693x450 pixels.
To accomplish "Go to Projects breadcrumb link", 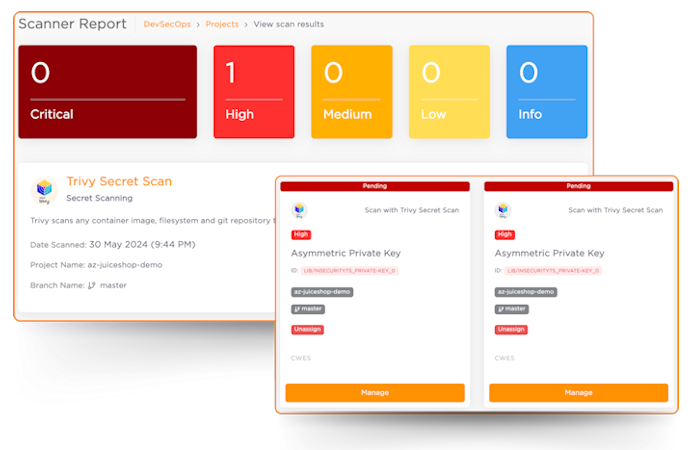I will coord(222,24).
